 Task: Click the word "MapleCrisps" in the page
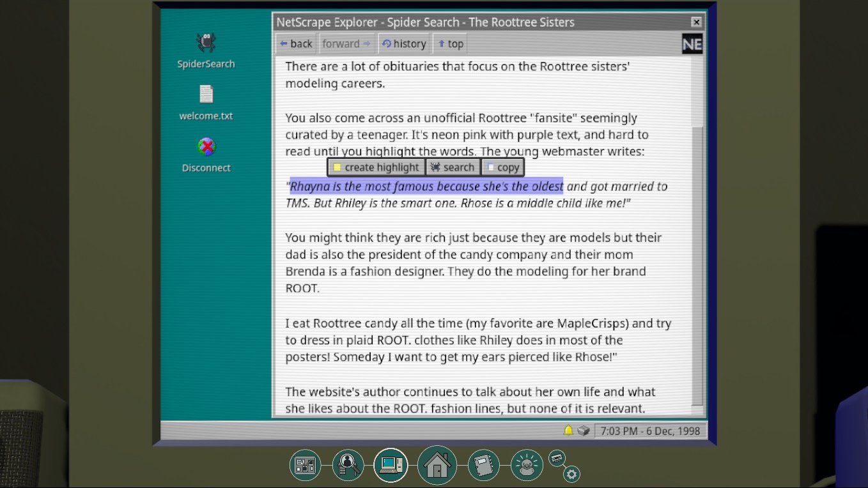tap(592, 323)
